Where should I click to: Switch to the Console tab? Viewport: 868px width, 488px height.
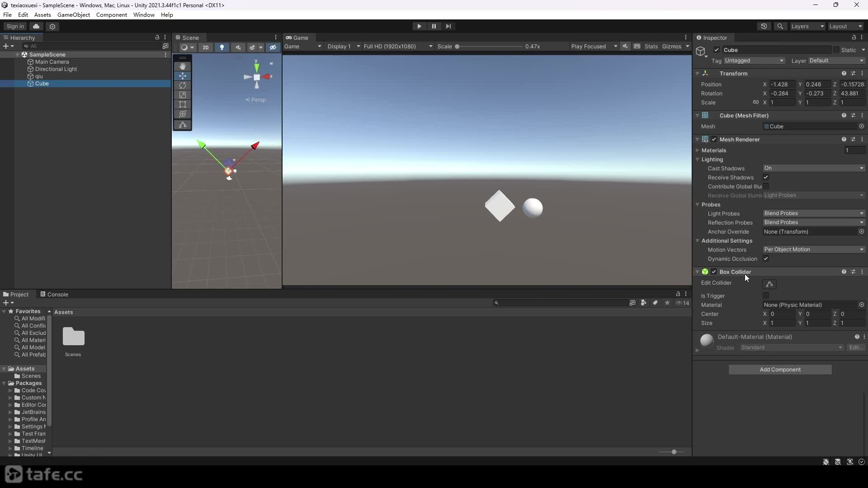tap(54, 294)
